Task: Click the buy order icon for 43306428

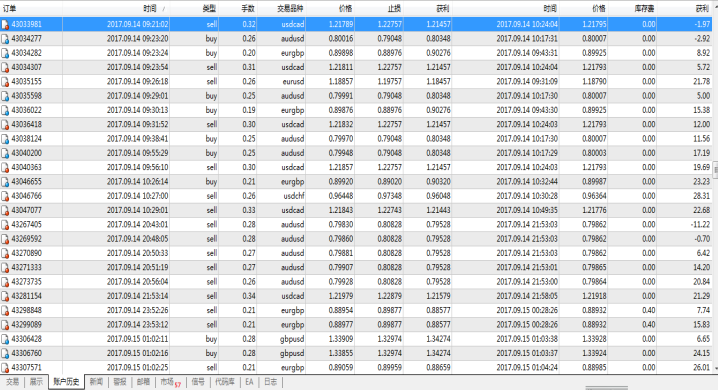Action: point(5,339)
